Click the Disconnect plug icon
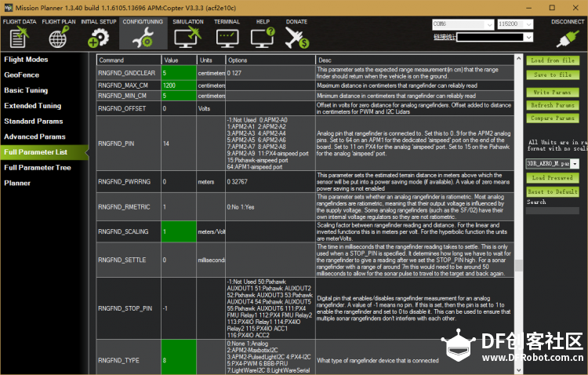This screenshot has width=588, height=375. [568, 38]
